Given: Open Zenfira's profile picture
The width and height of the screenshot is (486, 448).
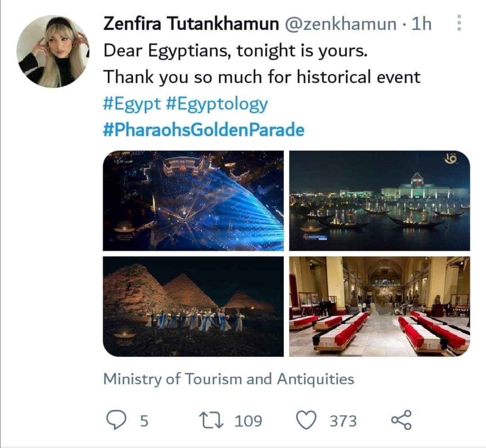Looking at the screenshot, I should point(53,51).
